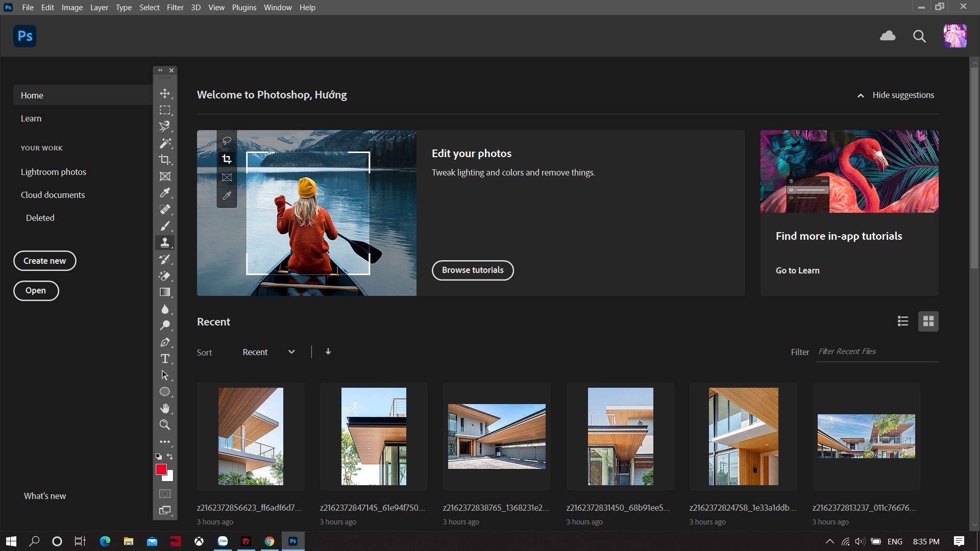
Task: Switch Recent files to grid view
Action: point(928,321)
